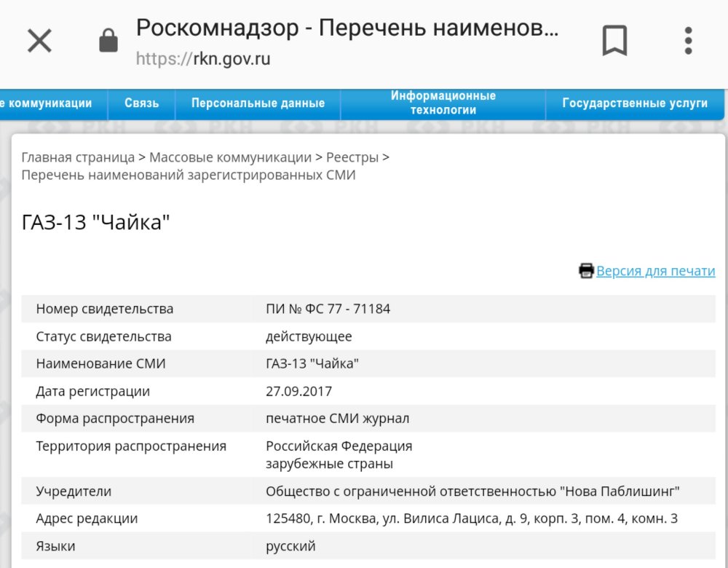Click the printer icon beside Версия для печати
Viewport: 728px width, 568px height.
[x=586, y=271]
